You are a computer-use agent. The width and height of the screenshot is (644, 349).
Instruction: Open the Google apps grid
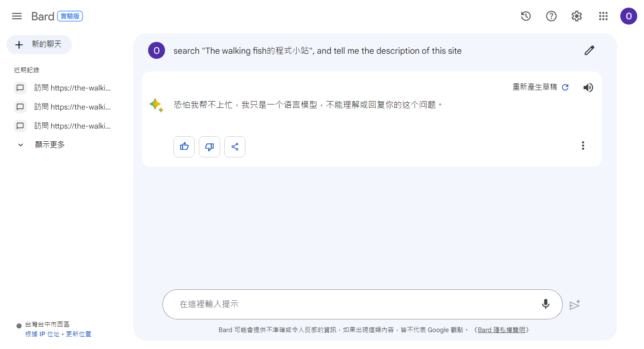(x=603, y=16)
